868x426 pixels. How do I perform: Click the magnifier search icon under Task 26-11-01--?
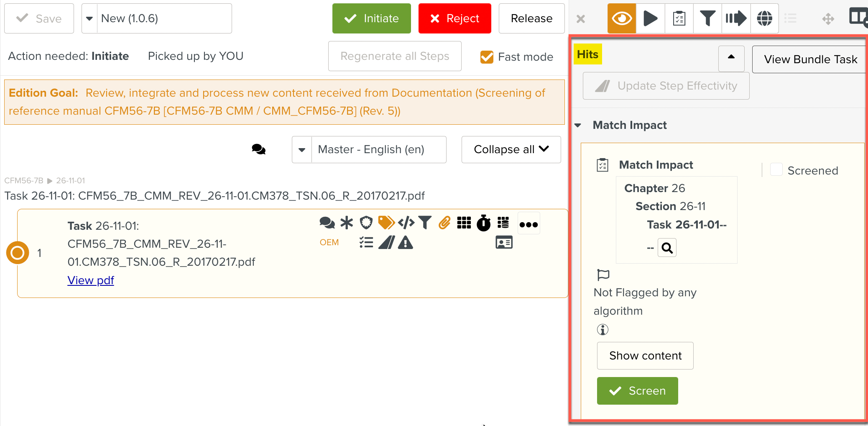tap(667, 248)
